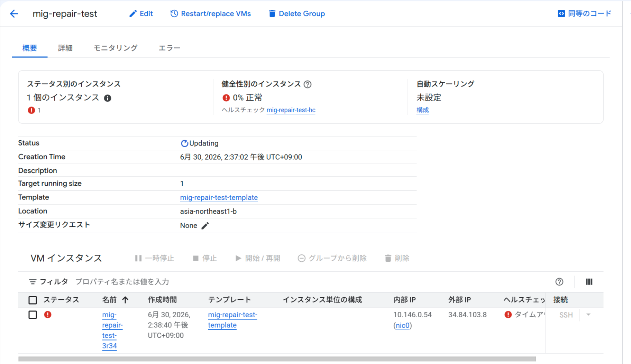Click horizontal scrollbar under instance table
Image resolution: width=631 pixels, height=364 pixels.
tap(277, 359)
